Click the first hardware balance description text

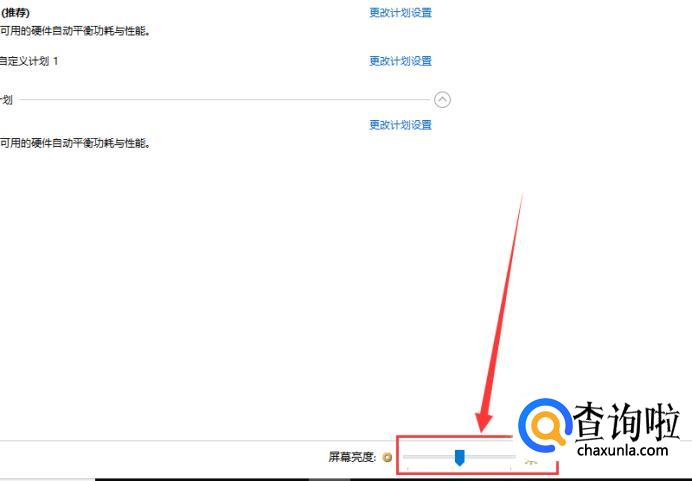pyautogui.click(x=75, y=31)
